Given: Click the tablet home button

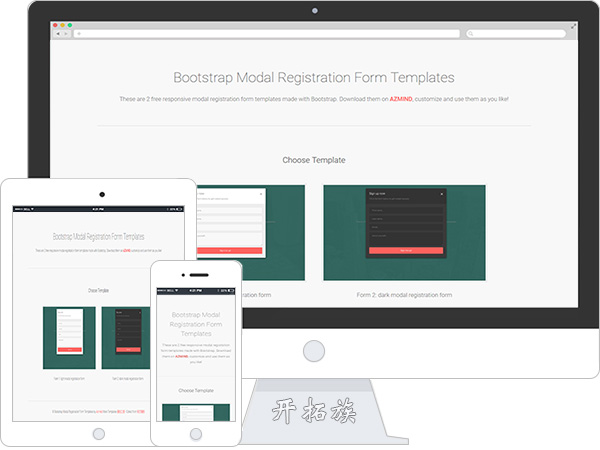Looking at the screenshot, I should (x=99, y=434).
